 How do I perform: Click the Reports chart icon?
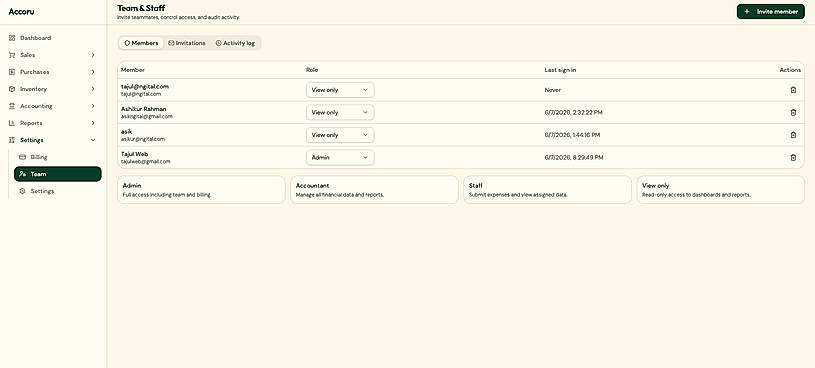[x=12, y=123]
